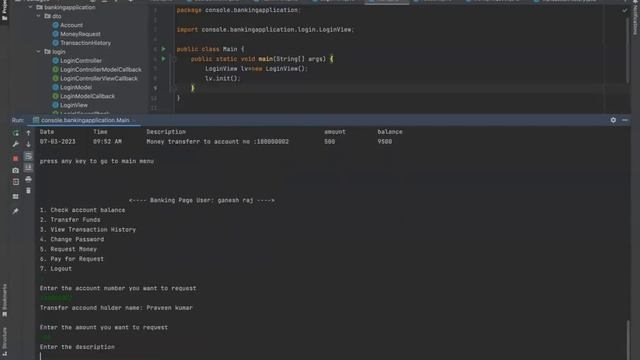Click the editor vertical scrollbar
The image size is (640, 360).
click(628, 49)
